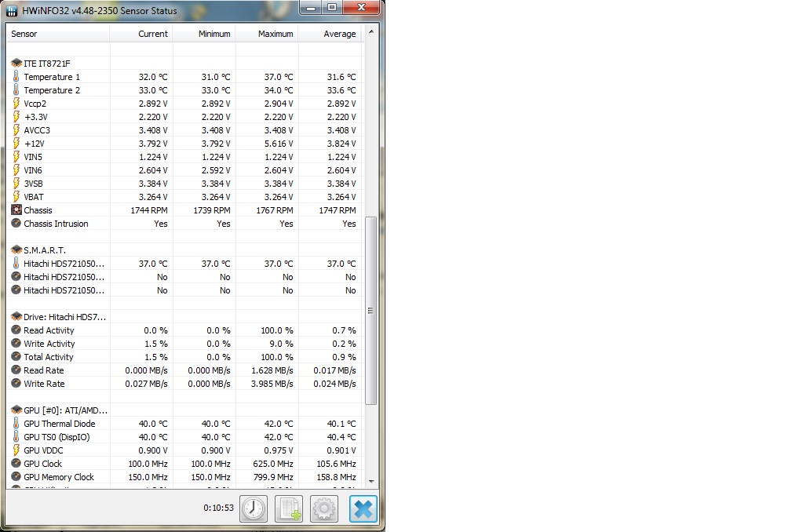
Task: Click the scrollbar down arrow
Action: point(371,482)
